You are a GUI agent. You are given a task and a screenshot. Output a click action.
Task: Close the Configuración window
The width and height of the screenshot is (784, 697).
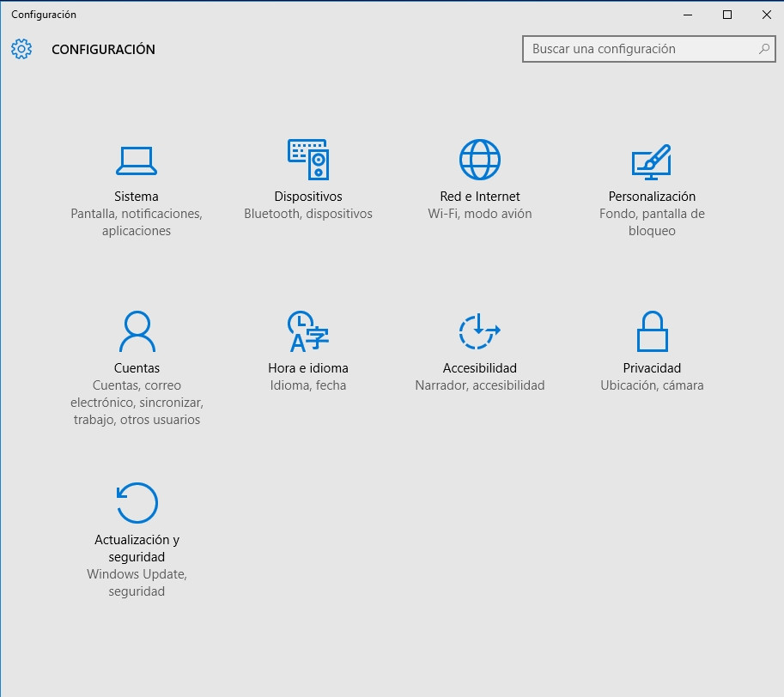pyautogui.click(x=766, y=15)
